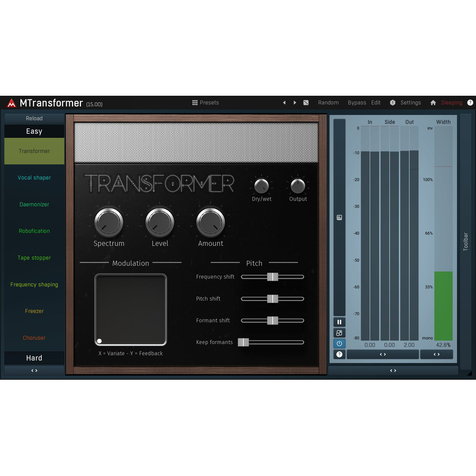Collapse the meters panel bottom arrows
Viewport: 476px width, 476px height.
pyautogui.click(x=393, y=370)
